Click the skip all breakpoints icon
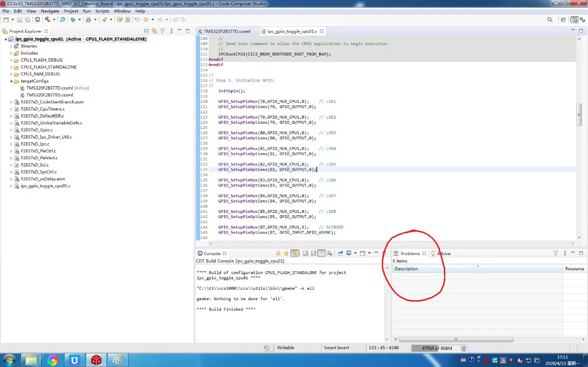 click(x=62, y=19)
